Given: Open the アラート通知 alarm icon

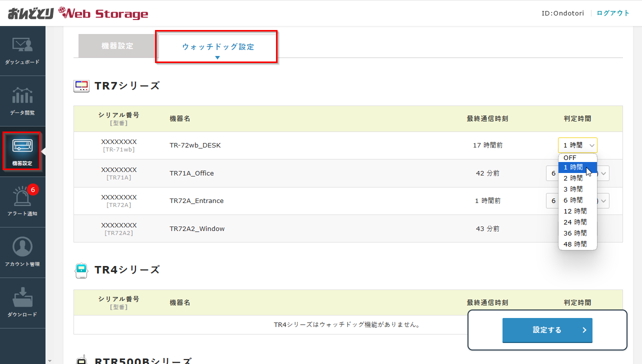Looking at the screenshot, I should [22, 196].
